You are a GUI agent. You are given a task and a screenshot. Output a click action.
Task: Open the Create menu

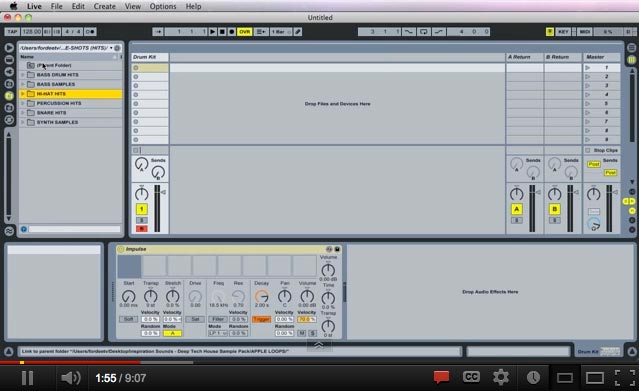(x=104, y=6)
